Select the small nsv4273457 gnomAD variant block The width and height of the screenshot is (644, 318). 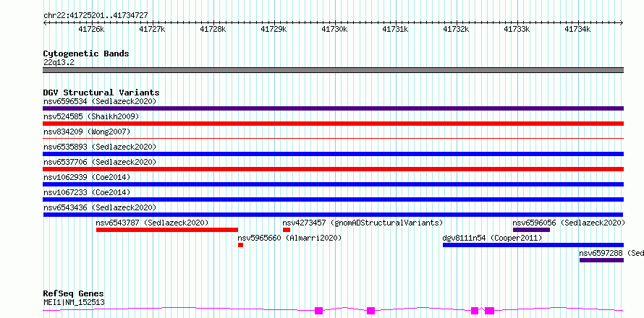coord(287,230)
